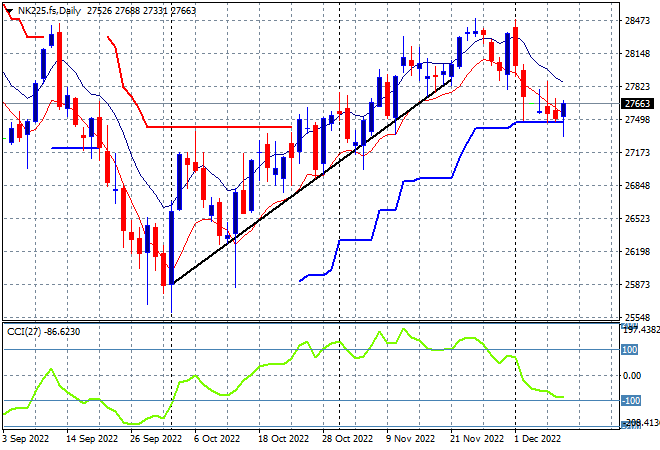Click the CCI 100 level label
This screenshot has height=450, width=660.
point(630,350)
